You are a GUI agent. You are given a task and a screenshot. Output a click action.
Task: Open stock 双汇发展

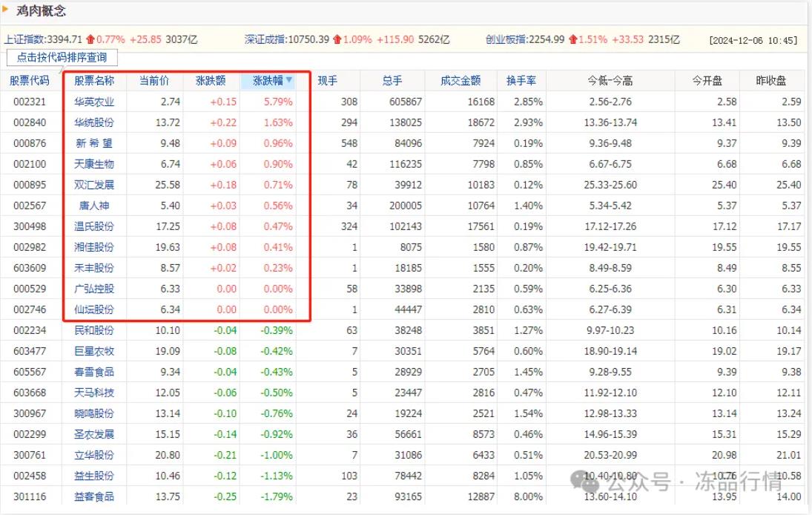93,185
